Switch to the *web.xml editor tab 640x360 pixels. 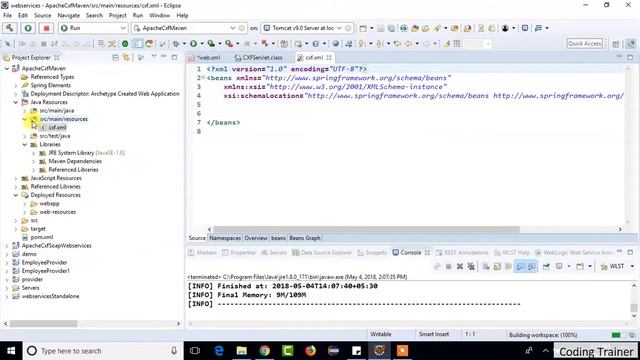coord(208,58)
